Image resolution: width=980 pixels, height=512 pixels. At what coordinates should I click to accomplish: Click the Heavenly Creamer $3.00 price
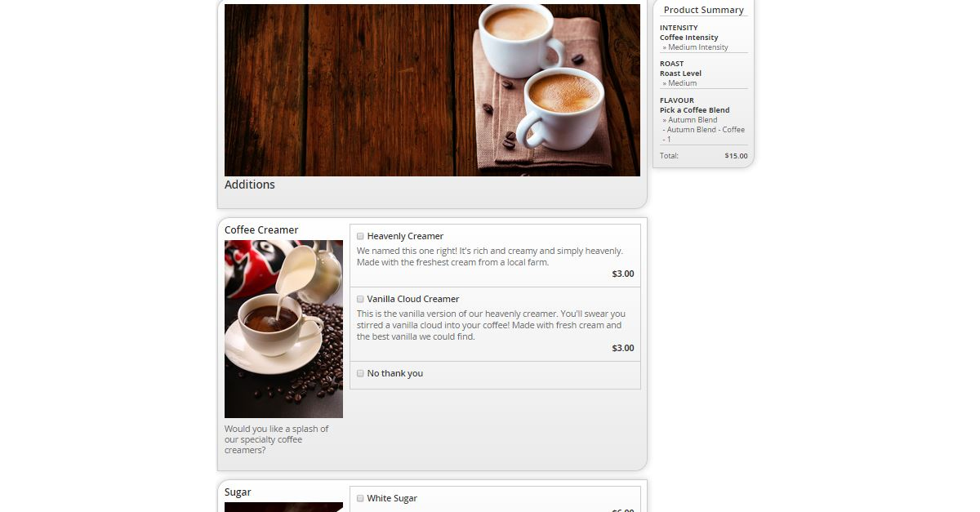point(623,274)
